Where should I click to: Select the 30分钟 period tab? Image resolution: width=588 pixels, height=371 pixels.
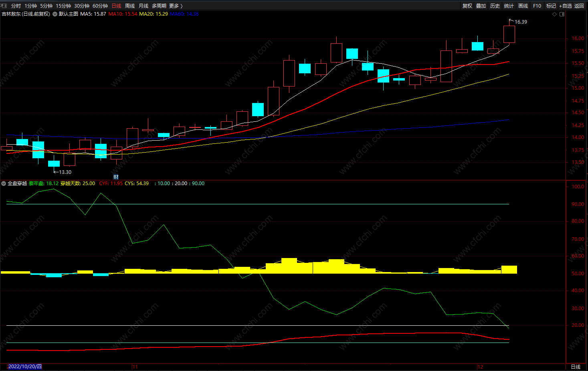(82, 6)
